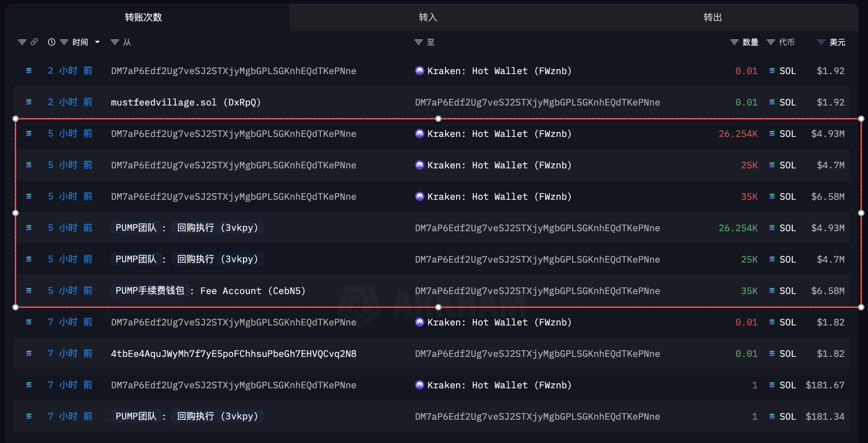This screenshot has width=868, height=443.
Task: Click the SOL token icon in PUMP手续费钱包 row
Action: coord(772,291)
